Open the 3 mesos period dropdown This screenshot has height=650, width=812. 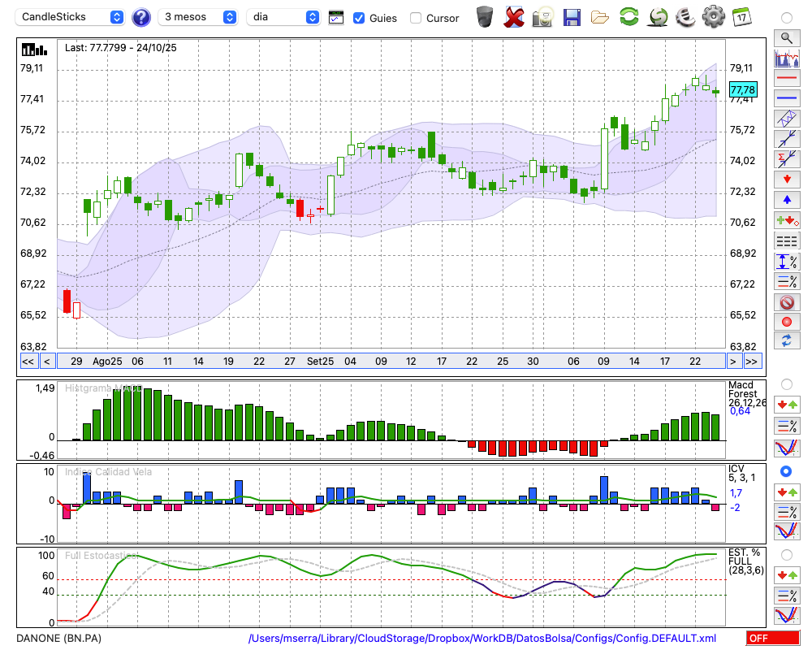coord(199,17)
